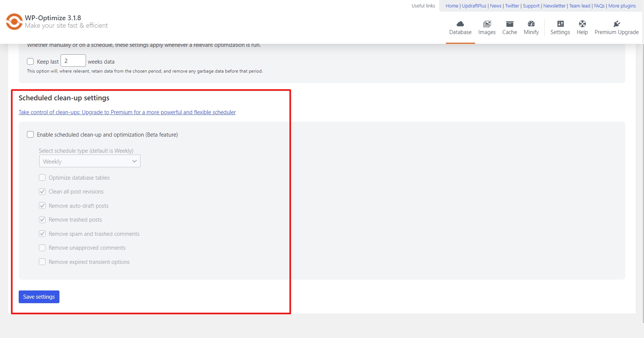Image resolution: width=644 pixels, height=338 pixels.
Task: Open the FAQs link
Action: [599, 6]
